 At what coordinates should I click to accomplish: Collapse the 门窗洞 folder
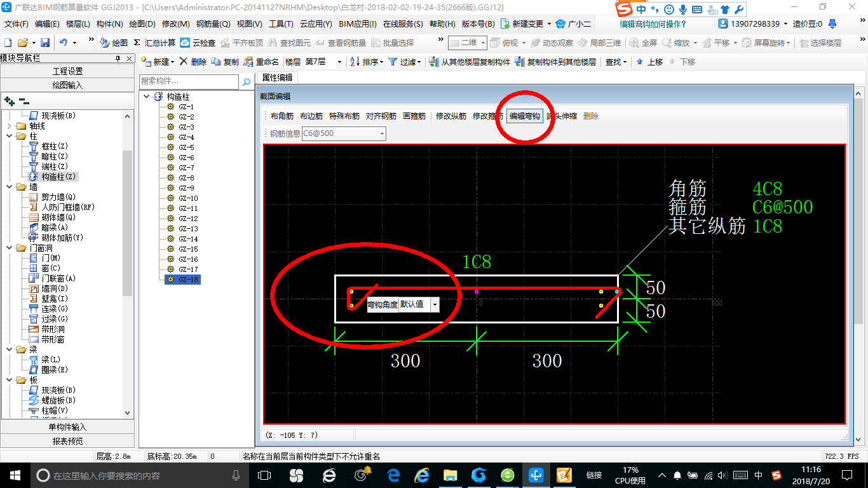(x=9, y=248)
